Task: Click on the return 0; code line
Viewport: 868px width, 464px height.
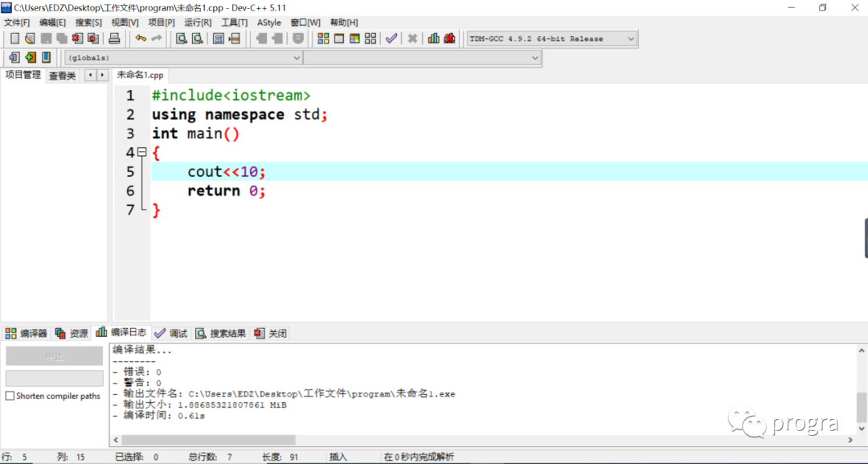Action: tap(227, 191)
